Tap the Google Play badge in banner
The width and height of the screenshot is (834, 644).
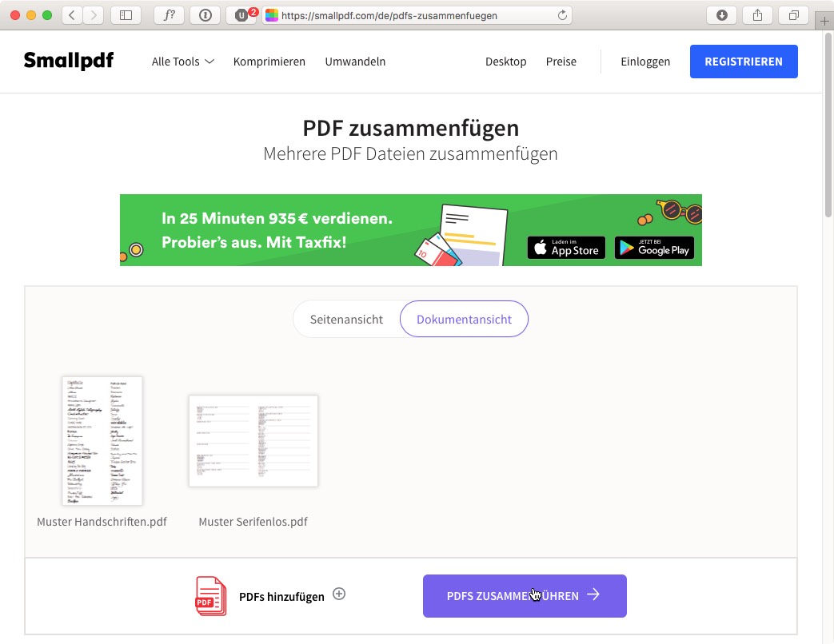coord(654,248)
